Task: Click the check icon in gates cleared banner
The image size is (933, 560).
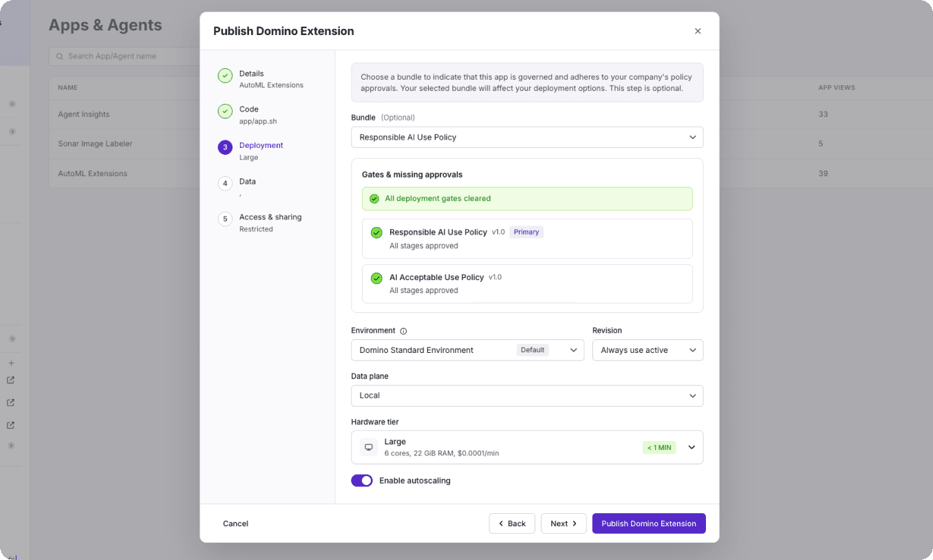Action: click(x=374, y=199)
